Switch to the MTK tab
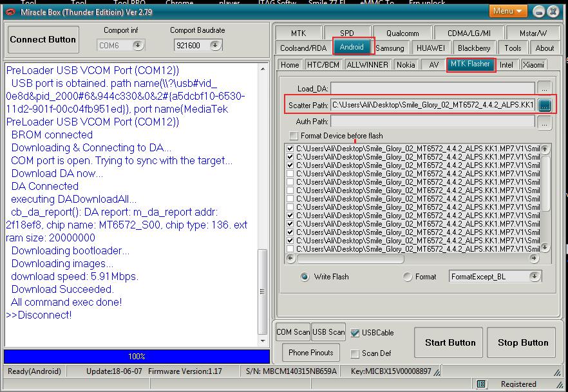Image resolution: width=568 pixels, height=392 pixels. pyautogui.click(x=298, y=33)
